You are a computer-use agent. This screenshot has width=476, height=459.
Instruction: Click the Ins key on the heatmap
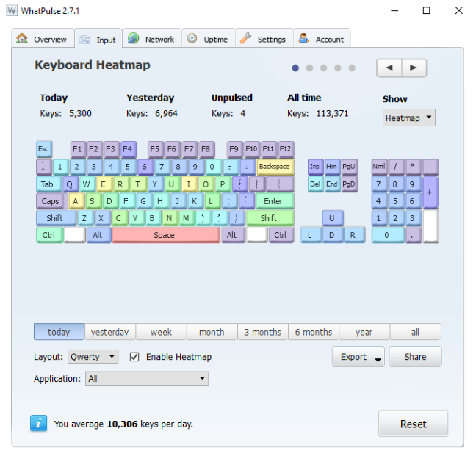315,167
